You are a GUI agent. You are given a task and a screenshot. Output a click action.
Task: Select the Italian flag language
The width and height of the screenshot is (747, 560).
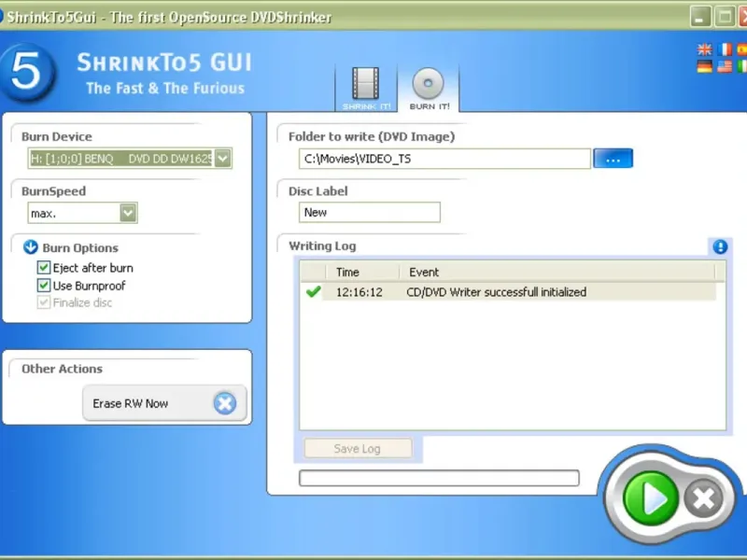(x=741, y=66)
